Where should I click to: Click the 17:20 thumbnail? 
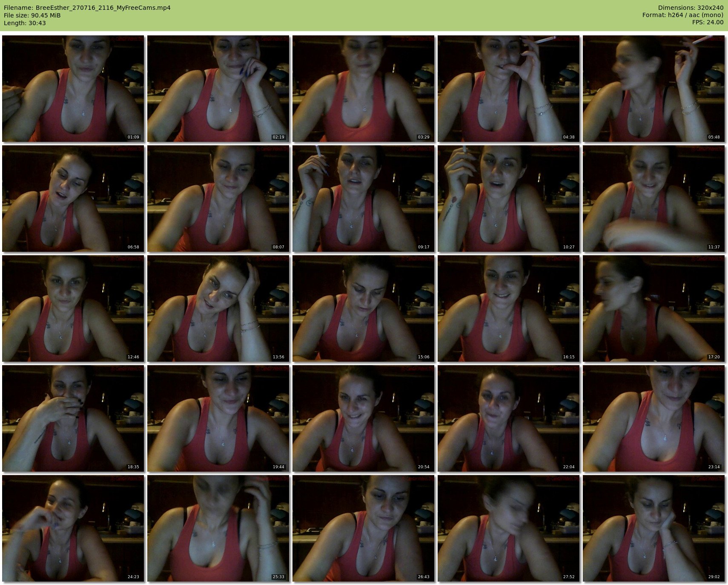coord(654,308)
